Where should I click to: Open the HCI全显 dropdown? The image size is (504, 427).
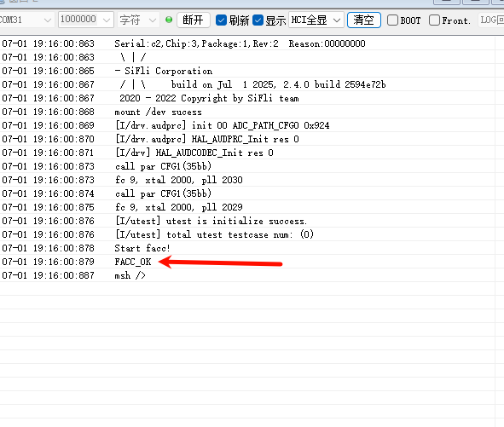pos(316,20)
